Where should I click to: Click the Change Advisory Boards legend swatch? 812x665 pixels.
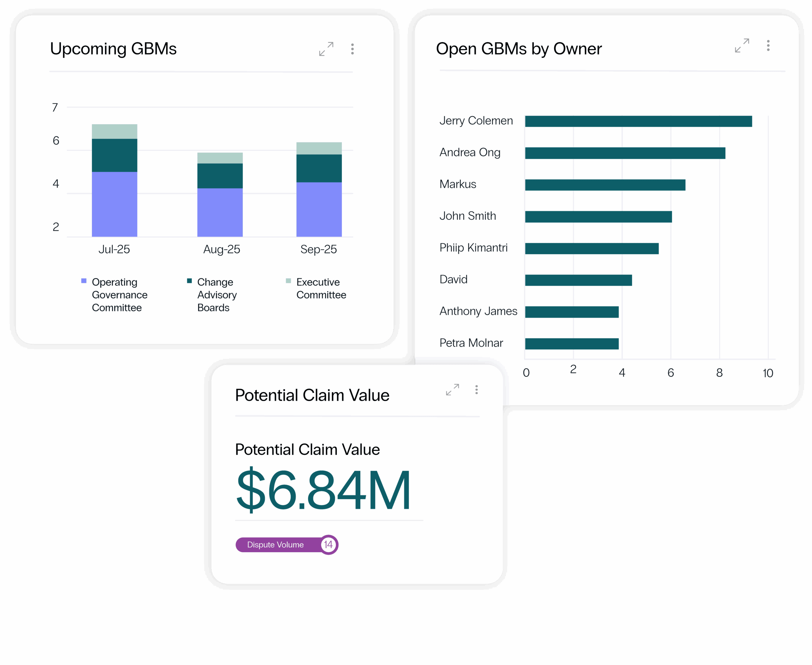[189, 281]
